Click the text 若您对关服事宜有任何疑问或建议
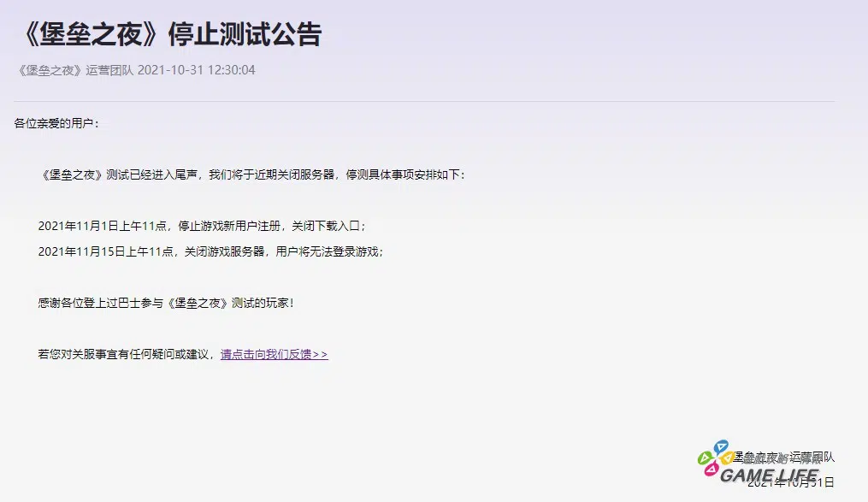 [123, 354]
